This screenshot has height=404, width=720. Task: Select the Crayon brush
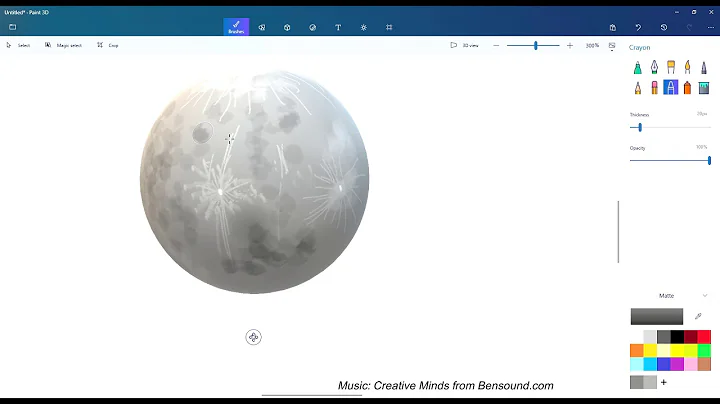(x=671, y=87)
